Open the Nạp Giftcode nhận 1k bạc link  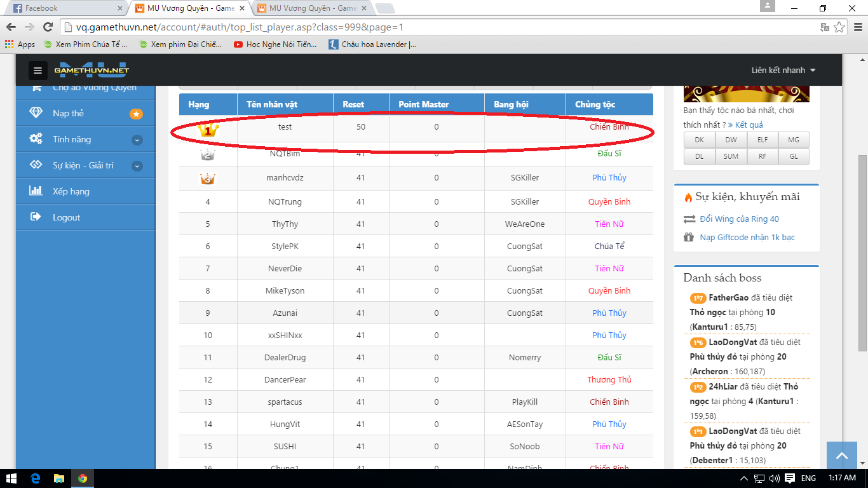click(747, 237)
